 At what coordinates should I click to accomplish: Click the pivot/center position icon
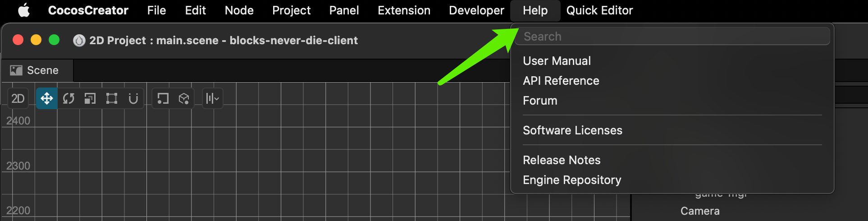coord(163,98)
